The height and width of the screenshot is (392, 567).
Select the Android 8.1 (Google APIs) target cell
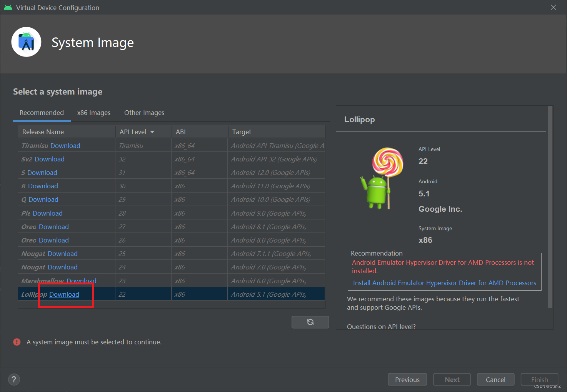(x=277, y=227)
